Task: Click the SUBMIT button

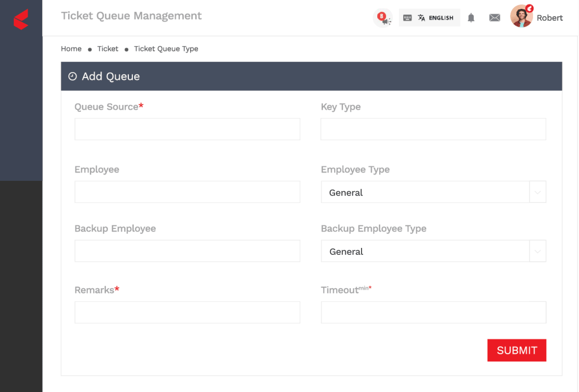Action: point(517,350)
